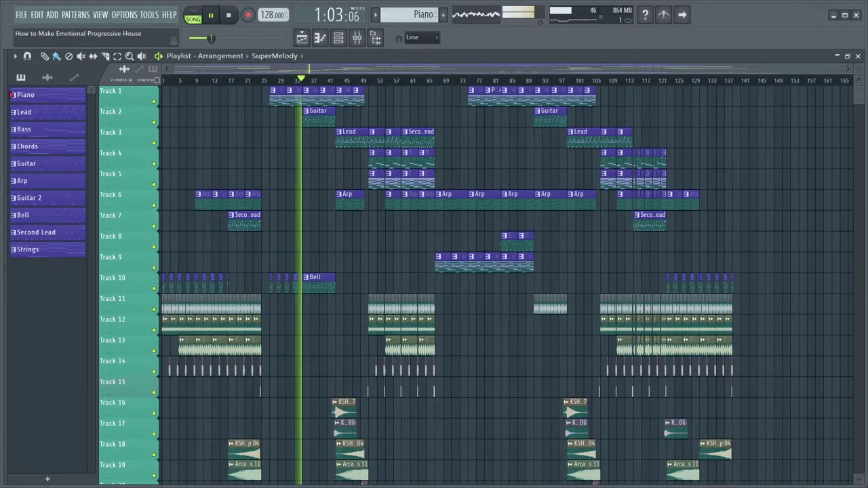
Task: Select the Delete tool in playlist toolbar
Action: pyautogui.click(x=68, y=56)
